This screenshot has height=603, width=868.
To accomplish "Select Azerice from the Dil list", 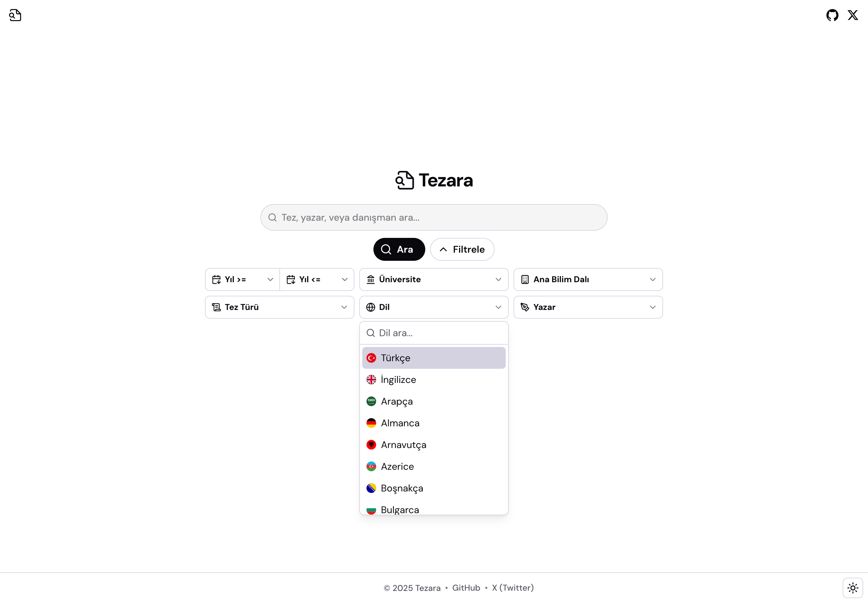I will pos(434,467).
